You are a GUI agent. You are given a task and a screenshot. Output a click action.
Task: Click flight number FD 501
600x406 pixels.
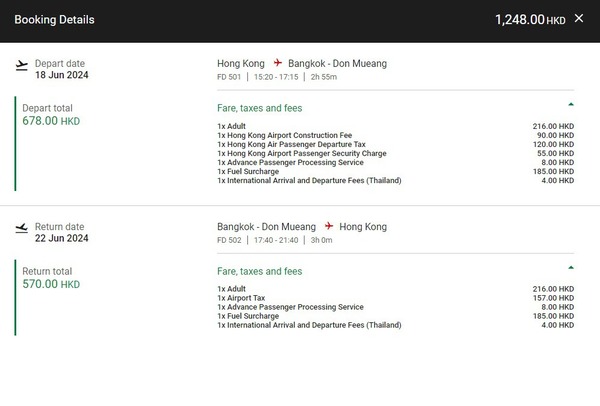[x=229, y=77]
